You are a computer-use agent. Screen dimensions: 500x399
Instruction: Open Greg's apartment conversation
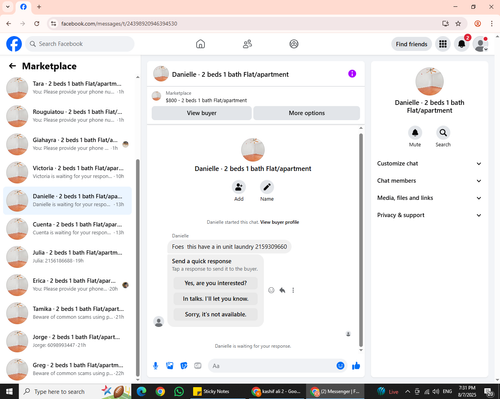67,369
